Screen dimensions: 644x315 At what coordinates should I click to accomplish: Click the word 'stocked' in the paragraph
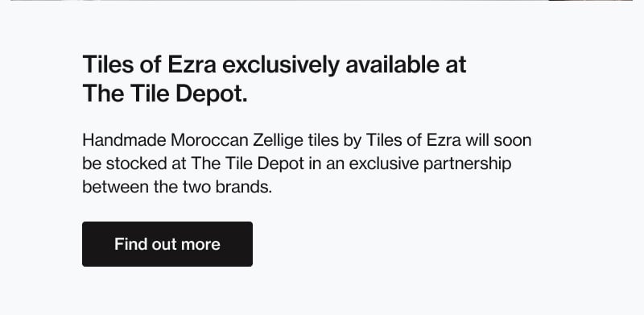pyautogui.click(x=134, y=164)
